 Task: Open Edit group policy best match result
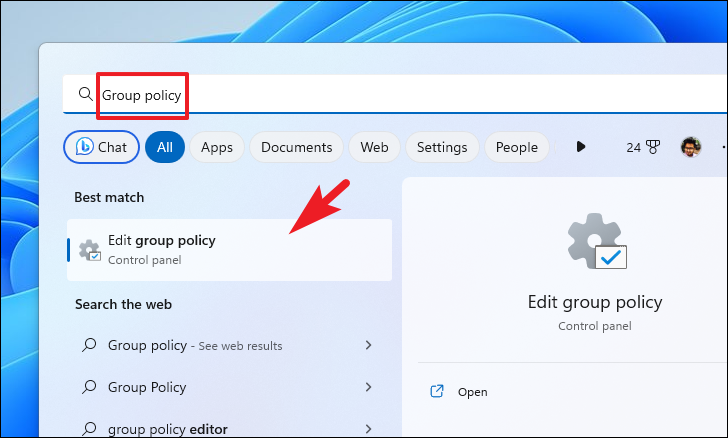229,250
